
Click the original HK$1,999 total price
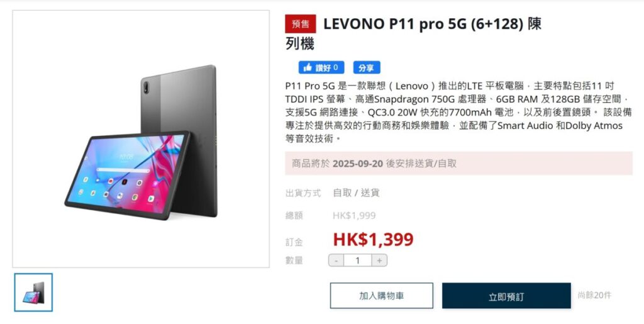pos(354,216)
